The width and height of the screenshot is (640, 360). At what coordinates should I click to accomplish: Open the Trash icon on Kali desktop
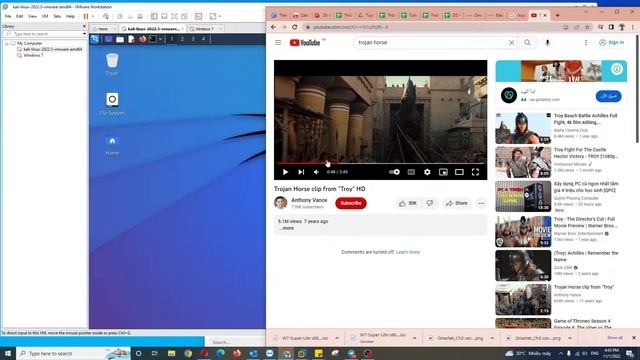coord(112,64)
